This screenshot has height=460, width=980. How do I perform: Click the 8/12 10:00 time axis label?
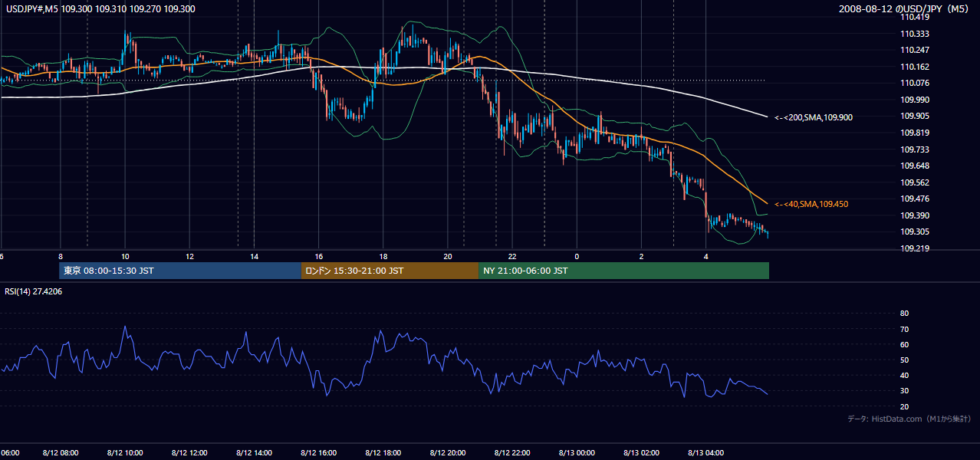coord(124,453)
